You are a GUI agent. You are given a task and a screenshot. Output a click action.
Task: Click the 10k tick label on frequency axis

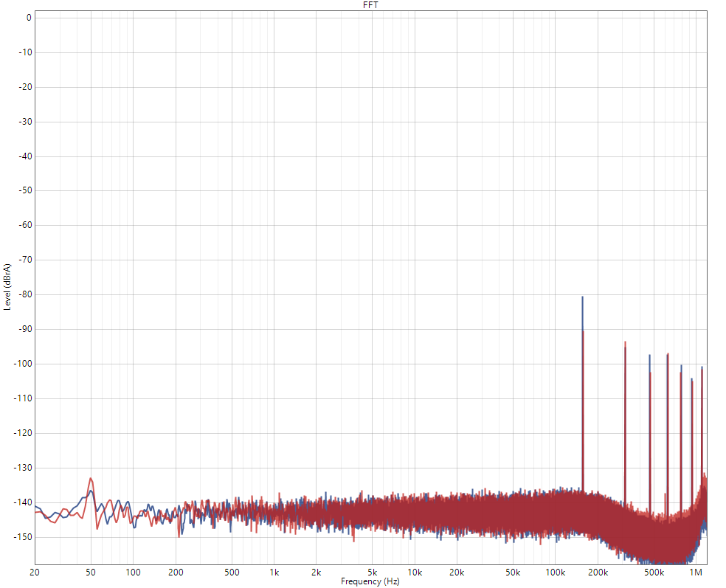click(415, 573)
